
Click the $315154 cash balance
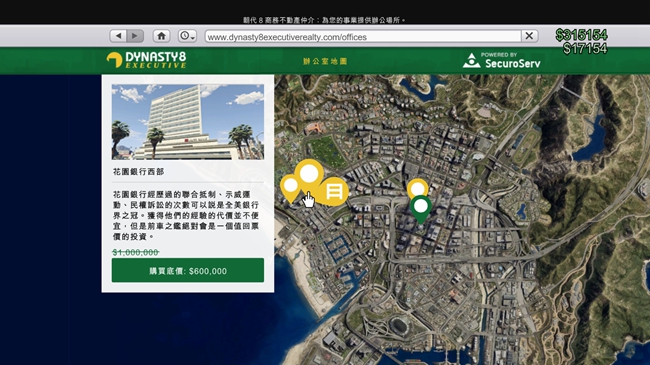[x=581, y=35]
